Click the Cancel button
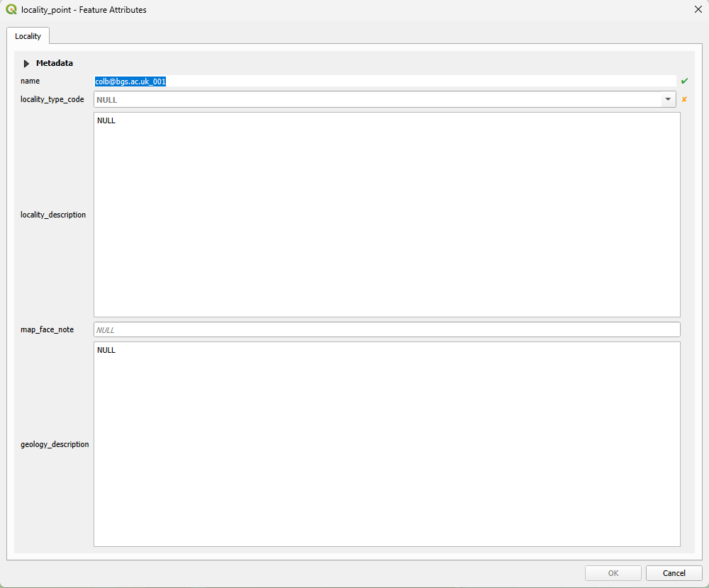The height and width of the screenshot is (588, 709). click(x=674, y=573)
